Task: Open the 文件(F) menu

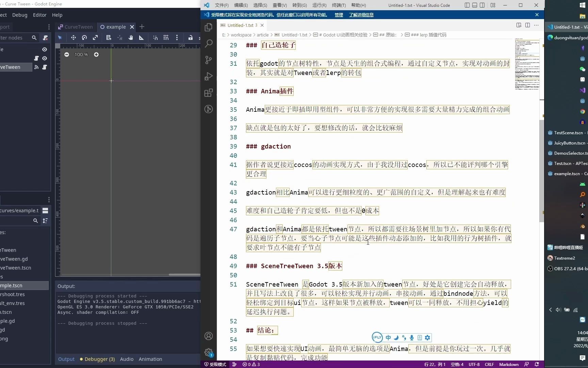Action: point(222,5)
